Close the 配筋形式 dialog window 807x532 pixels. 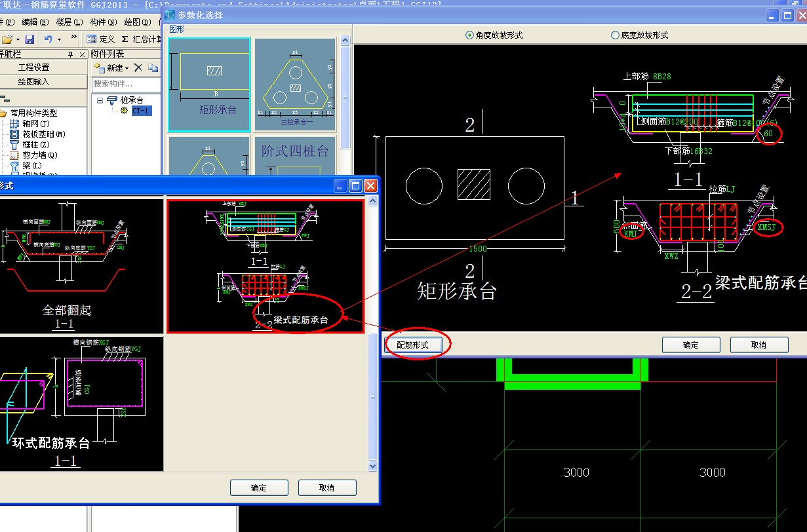370,186
